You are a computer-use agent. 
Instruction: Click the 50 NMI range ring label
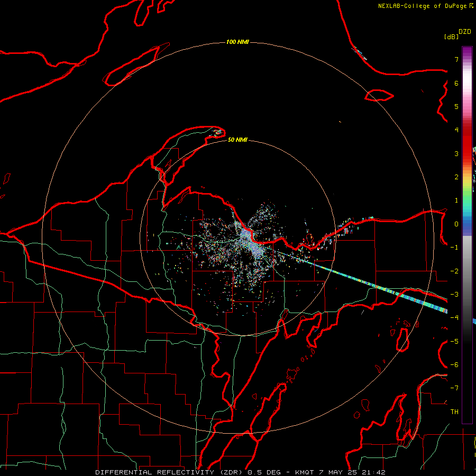[237, 140]
